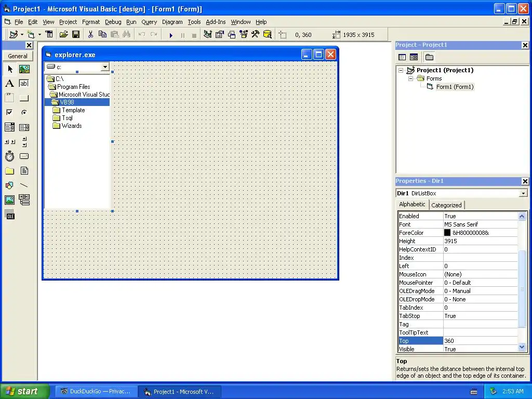Image resolution: width=532 pixels, height=399 pixels.
Task: Click the General tab of the toolbox
Action: click(x=18, y=56)
